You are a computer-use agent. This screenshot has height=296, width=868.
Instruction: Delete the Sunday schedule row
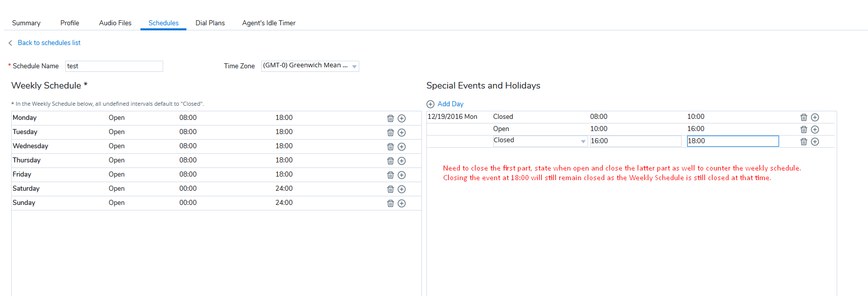[x=390, y=203]
